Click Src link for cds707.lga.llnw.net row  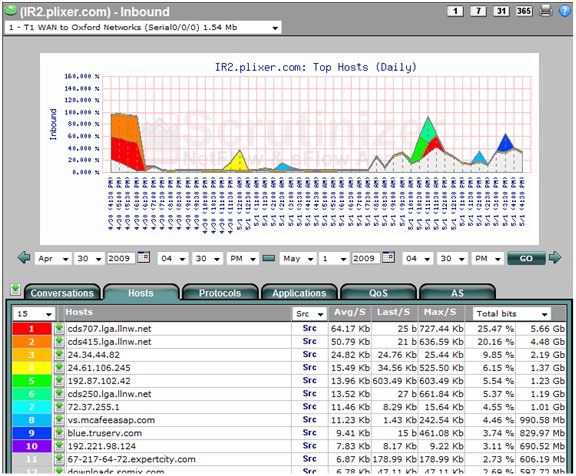(310, 328)
